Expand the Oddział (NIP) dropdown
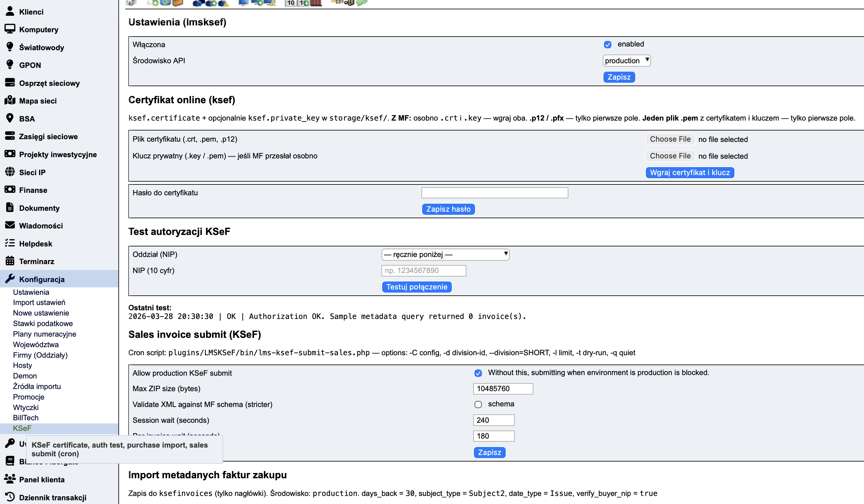Image resolution: width=864 pixels, height=504 pixels. [445, 254]
